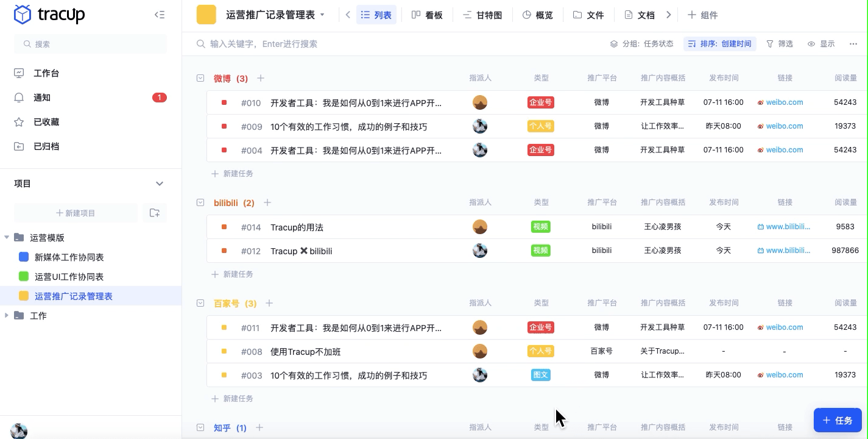Image resolution: width=868 pixels, height=439 pixels.
Task: Expand the 工作 folder in sidebar
Action: [7, 315]
